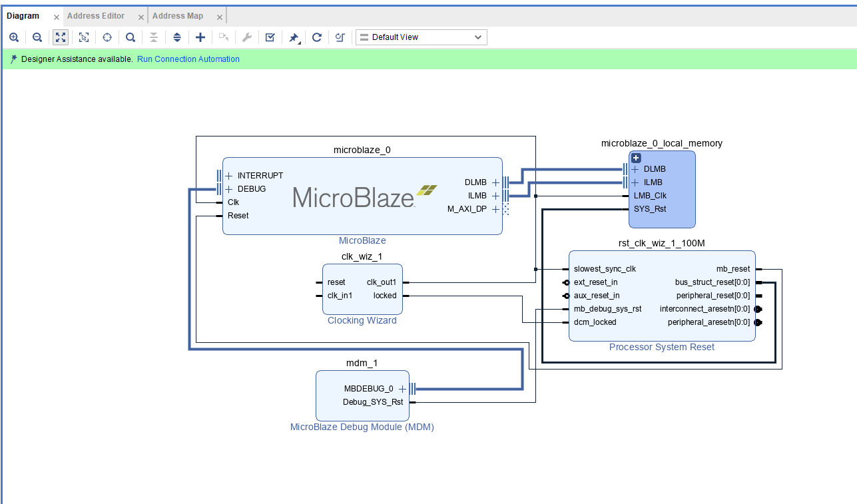Switch to the Address Map tab

[178, 16]
